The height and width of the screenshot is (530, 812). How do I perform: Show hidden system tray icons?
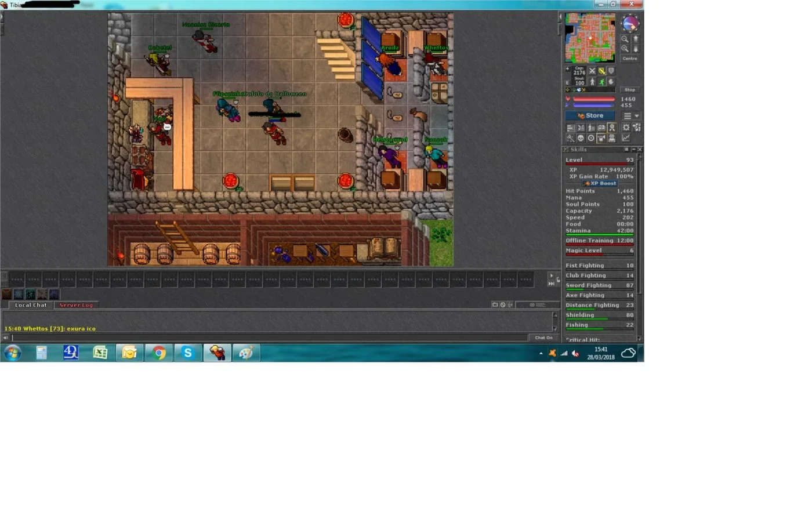(541, 353)
